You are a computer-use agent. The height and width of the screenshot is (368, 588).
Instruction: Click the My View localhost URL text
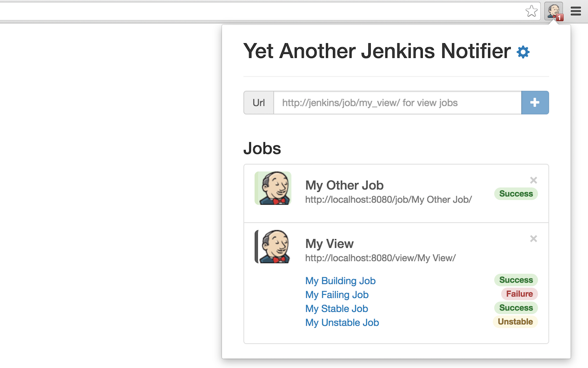[x=380, y=258]
